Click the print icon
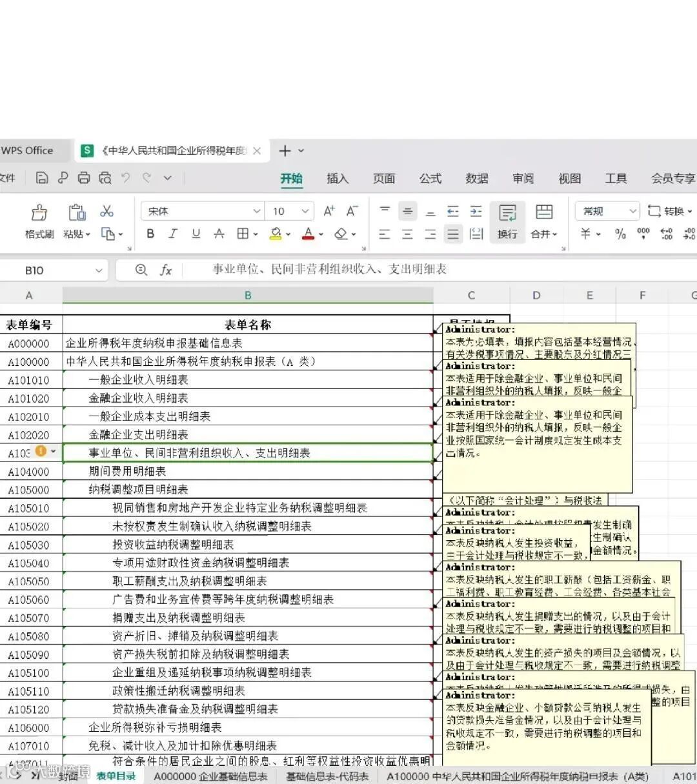The width and height of the screenshot is (697, 784). point(84,177)
